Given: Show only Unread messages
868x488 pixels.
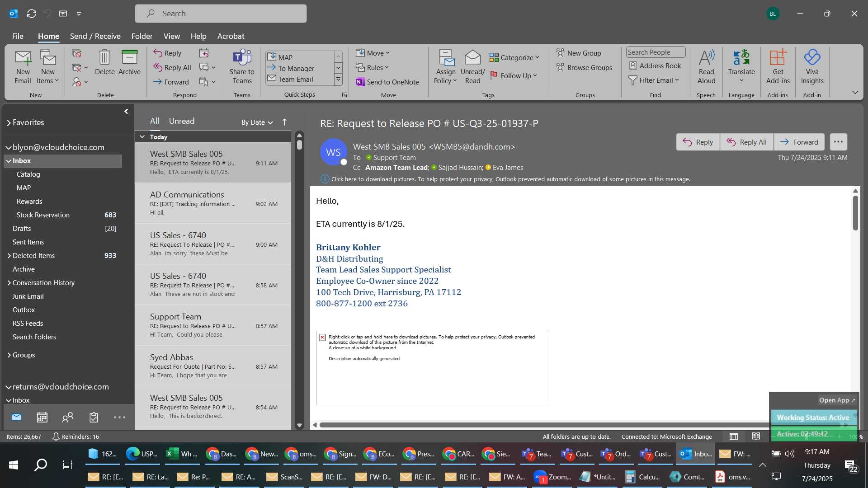Looking at the screenshot, I should click(182, 121).
